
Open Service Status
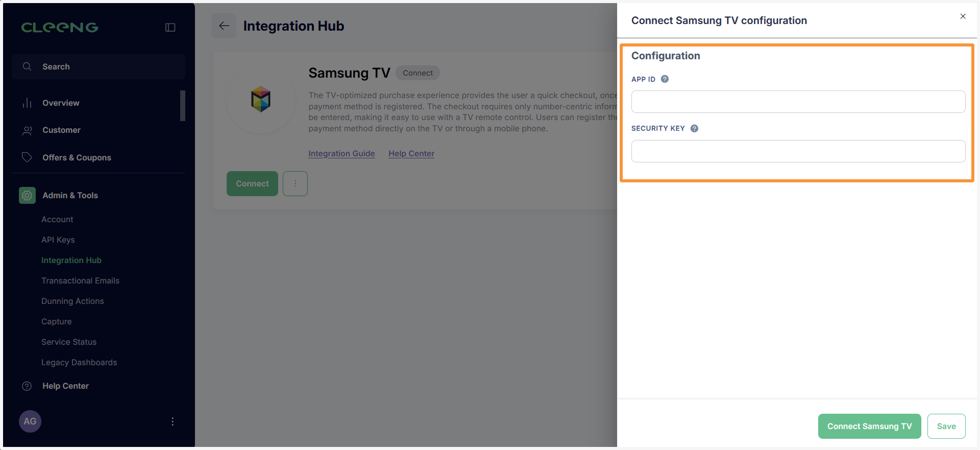point(69,342)
